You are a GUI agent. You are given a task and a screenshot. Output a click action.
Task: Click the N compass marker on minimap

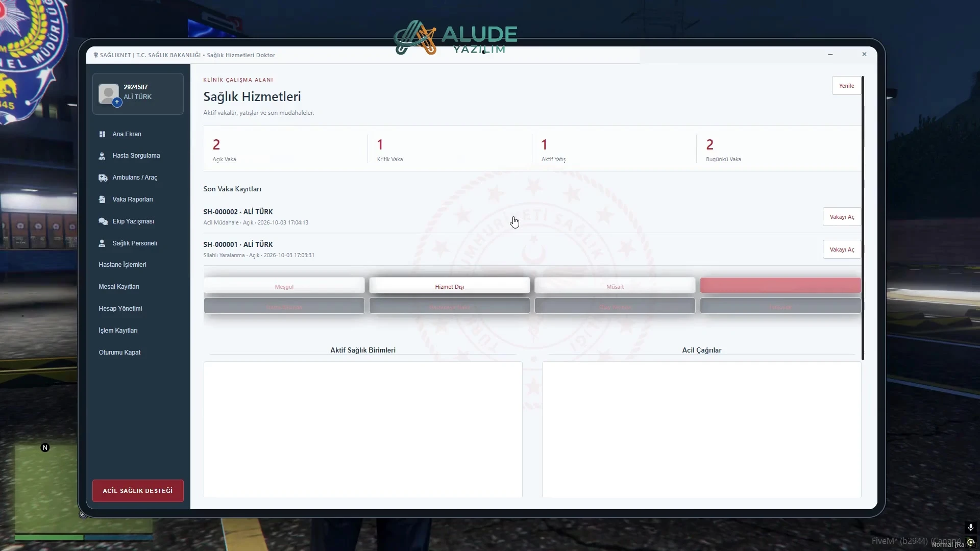[45, 448]
